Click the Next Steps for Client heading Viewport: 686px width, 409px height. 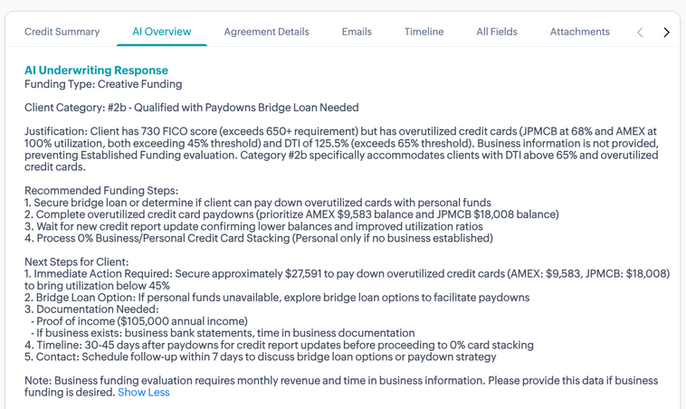[x=83, y=260]
